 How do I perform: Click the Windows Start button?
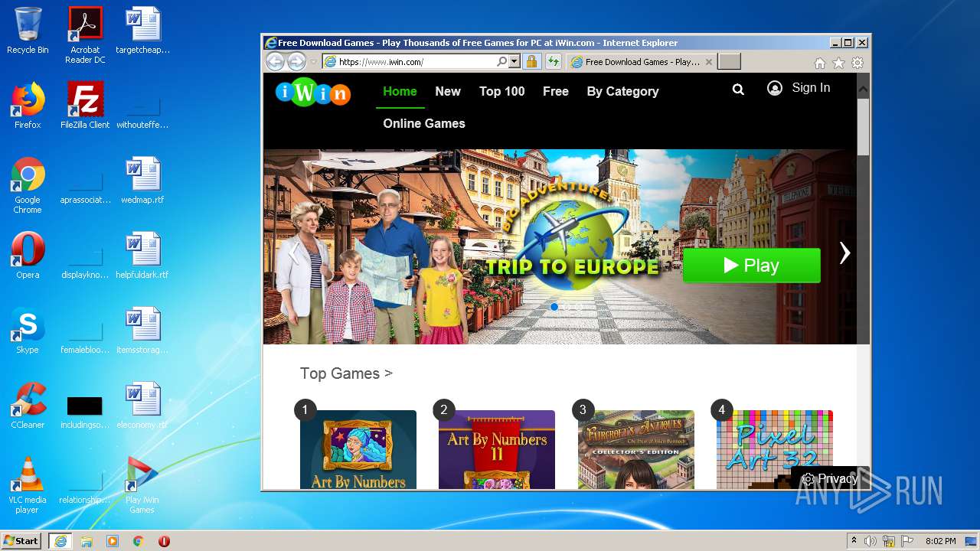(x=21, y=541)
